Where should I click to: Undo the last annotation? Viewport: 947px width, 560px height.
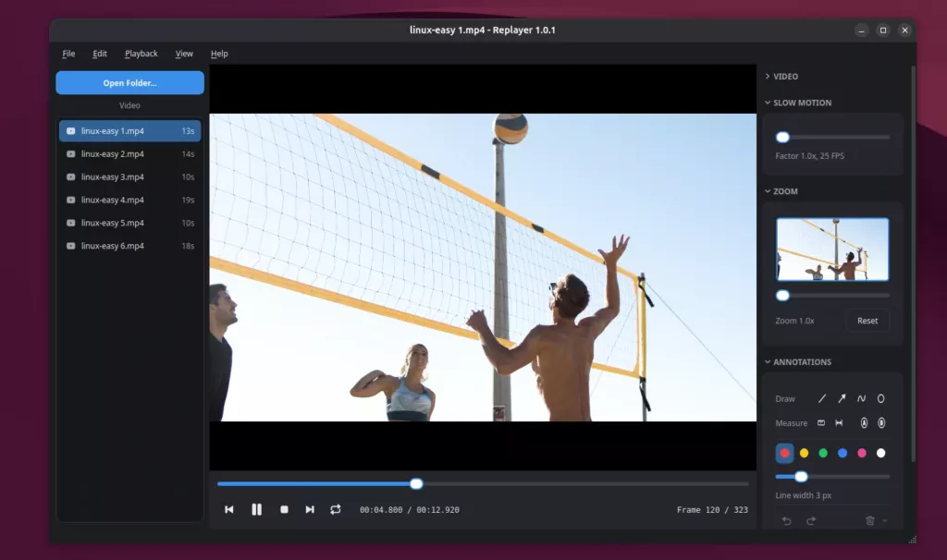(x=786, y=520)
